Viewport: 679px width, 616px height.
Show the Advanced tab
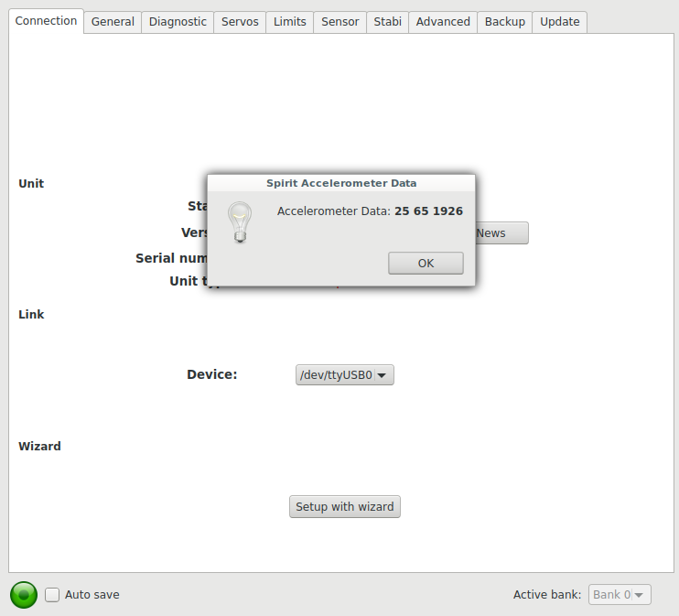(x=443, y=22)
